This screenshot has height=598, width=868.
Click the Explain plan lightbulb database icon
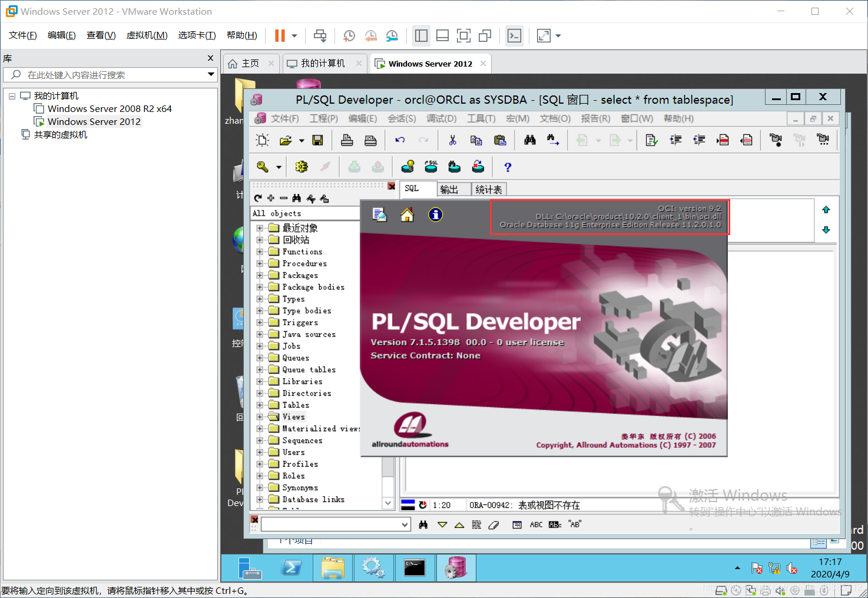click(408, 167)
